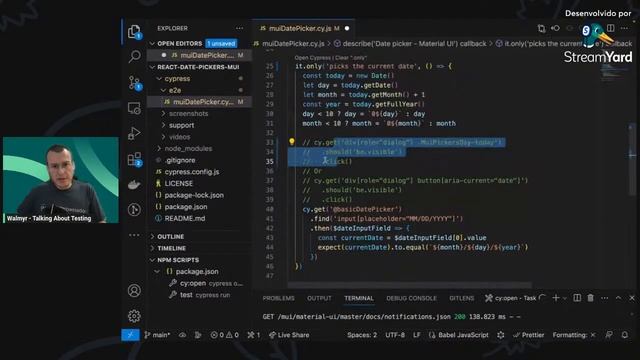The width and height of the screenshot is (640, 360).
Task: Toggle Formatting status bar item
Action: (x=574, y=335)
